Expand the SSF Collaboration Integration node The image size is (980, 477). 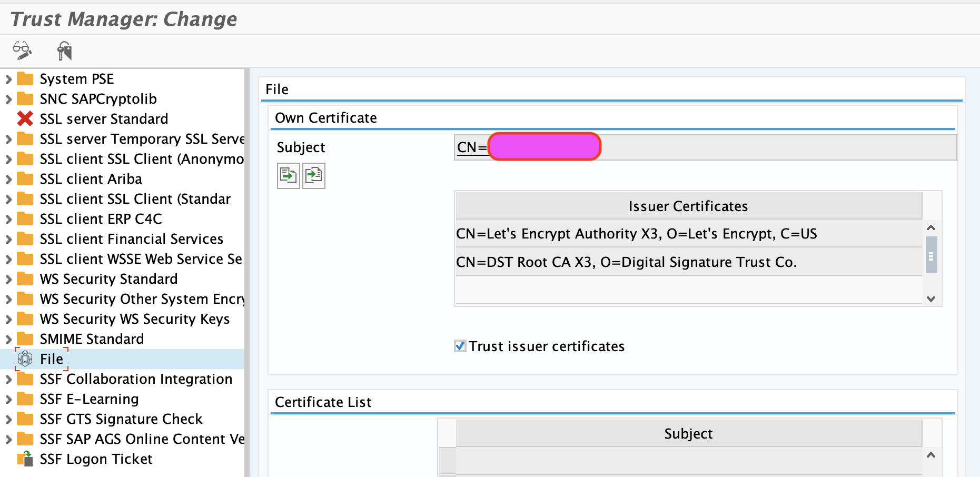pos(8,379)
